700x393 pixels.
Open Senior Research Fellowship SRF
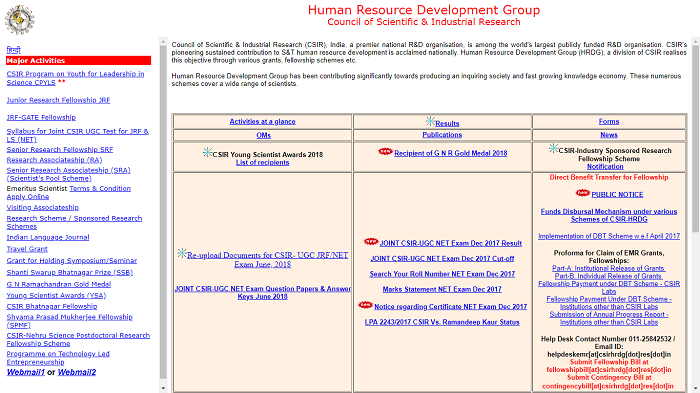(60, 150)
